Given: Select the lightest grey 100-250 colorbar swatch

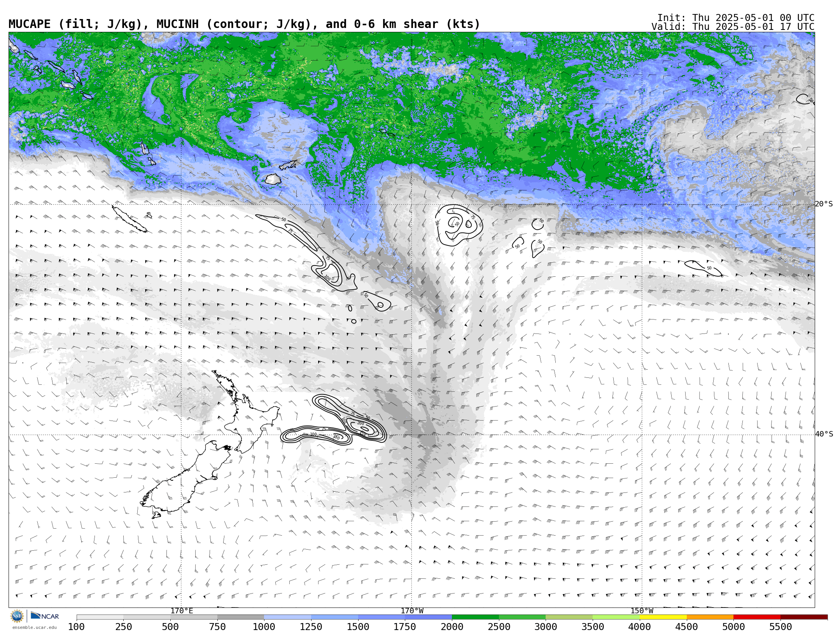Looking at the screenshot, I should (100, 617).
